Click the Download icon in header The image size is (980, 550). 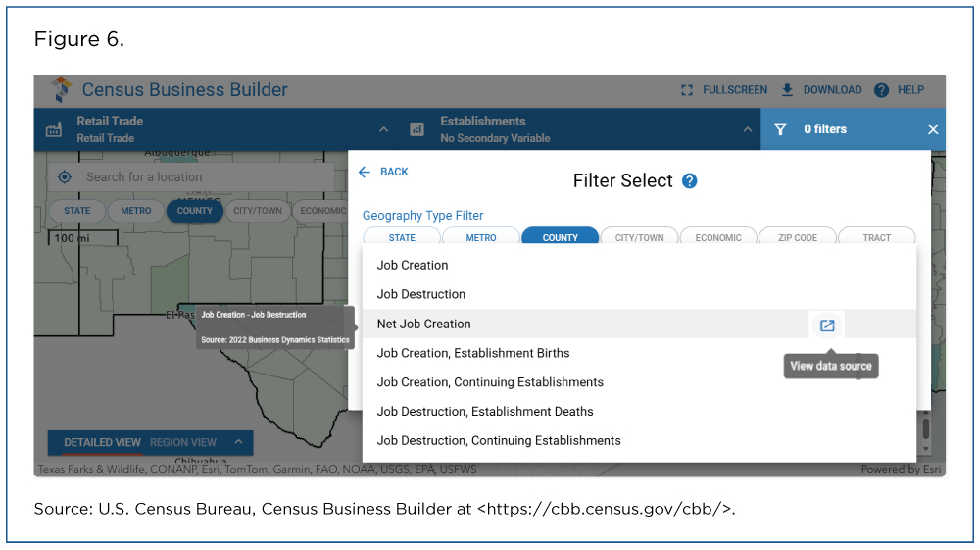pyautogui.click(x=787, y=90)
